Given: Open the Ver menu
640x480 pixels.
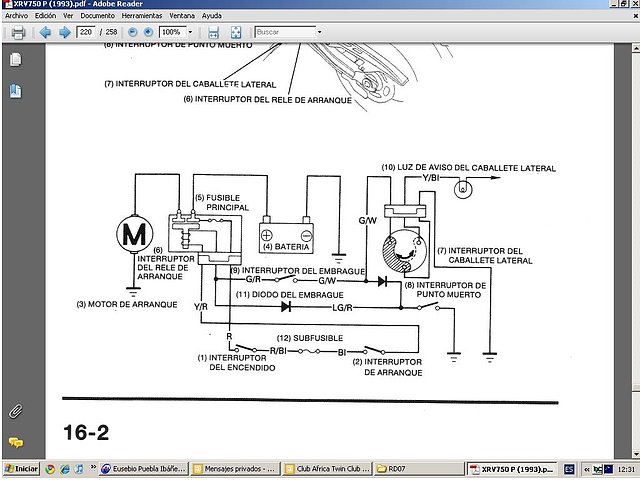Looking at the screenshot, I should tap(68, 16).
